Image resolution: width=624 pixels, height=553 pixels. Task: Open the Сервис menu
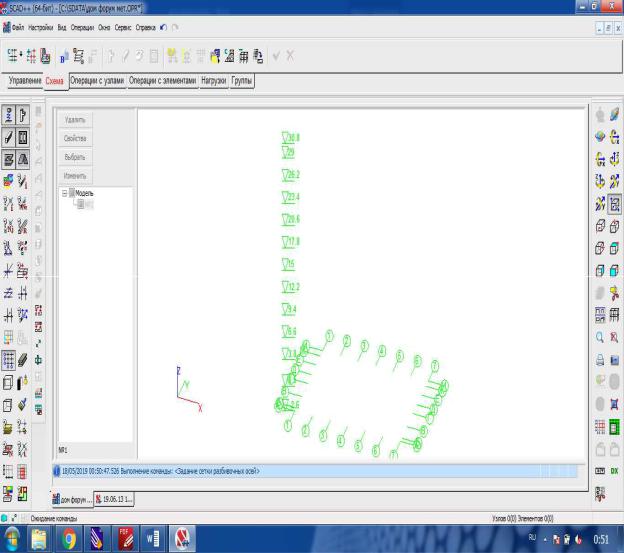point(123,27)
